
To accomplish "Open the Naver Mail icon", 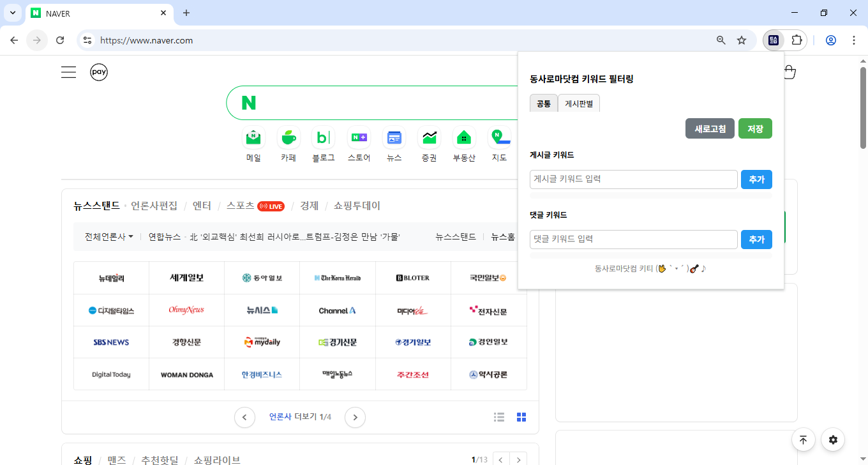I will coord(253,137).
